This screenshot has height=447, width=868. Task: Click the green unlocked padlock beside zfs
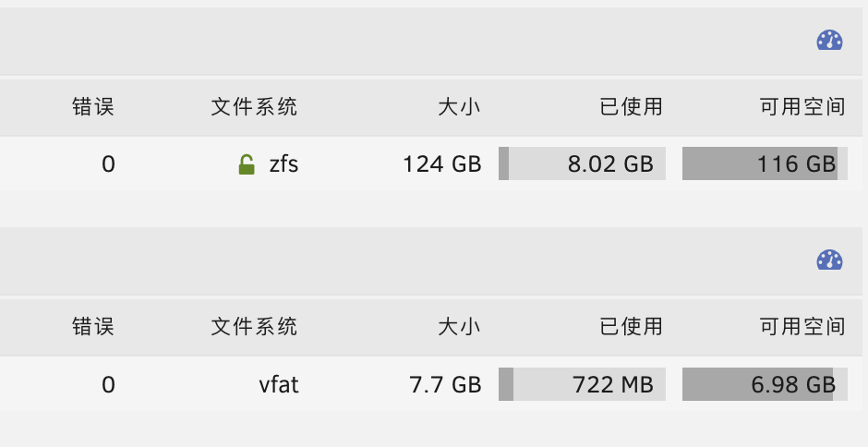247,164
